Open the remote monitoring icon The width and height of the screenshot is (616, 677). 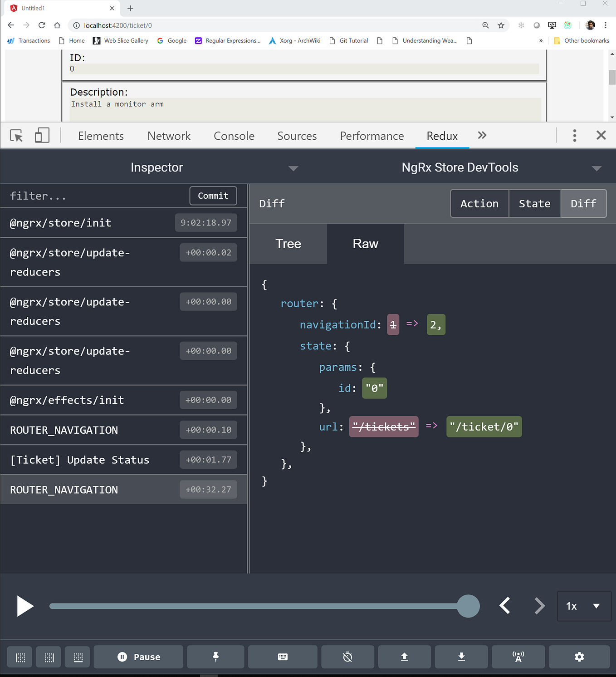click(518, 657)
